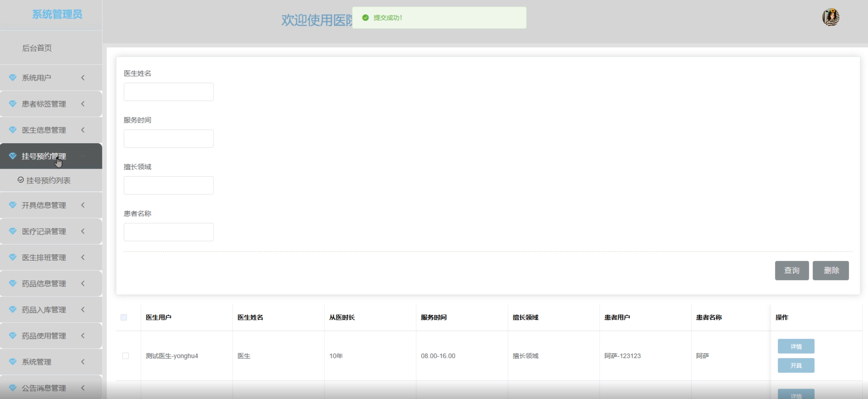Screen dimensions: 868x399
Task: Expand the 系统用户 menu chevron
Action: point(83,78)
